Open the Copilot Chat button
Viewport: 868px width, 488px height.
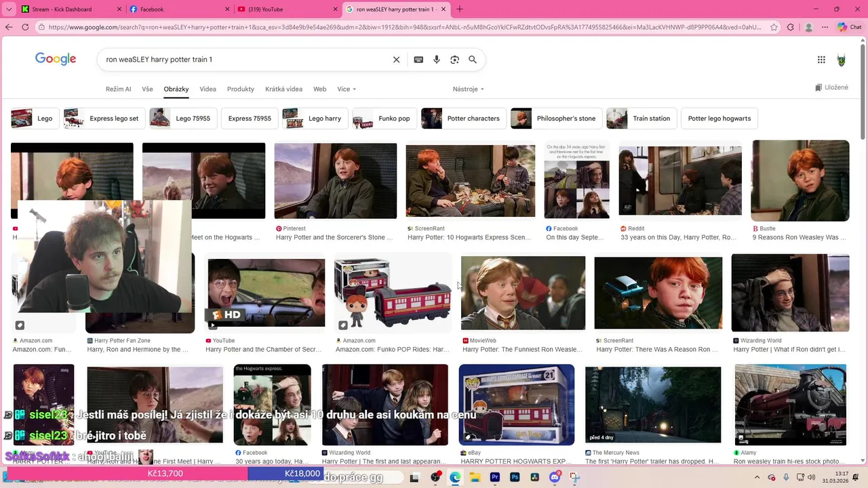click(x=850, y=27)
